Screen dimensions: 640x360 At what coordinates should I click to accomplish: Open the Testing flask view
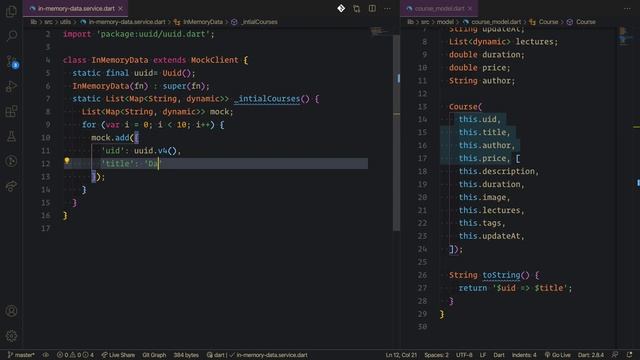(x=11, y=136)
